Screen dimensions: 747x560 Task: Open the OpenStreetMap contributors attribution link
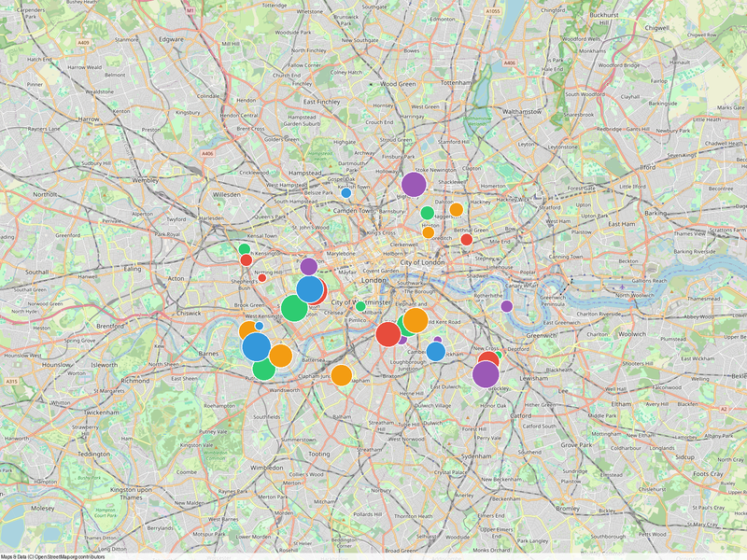tap(68, 555)
